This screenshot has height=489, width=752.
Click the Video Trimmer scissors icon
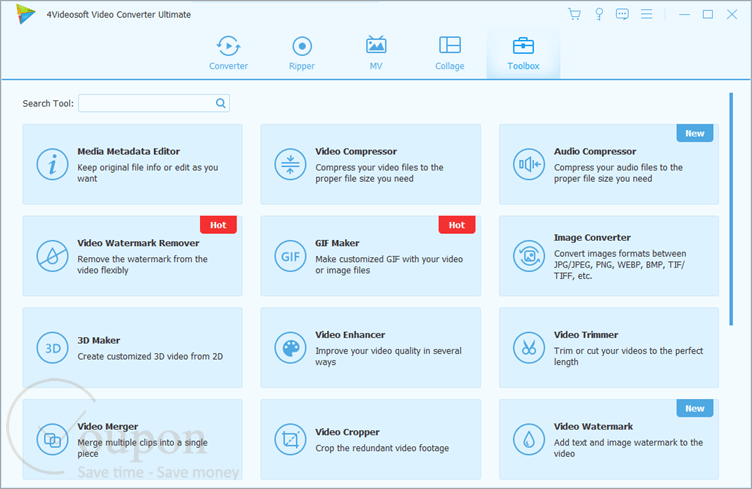529,348
